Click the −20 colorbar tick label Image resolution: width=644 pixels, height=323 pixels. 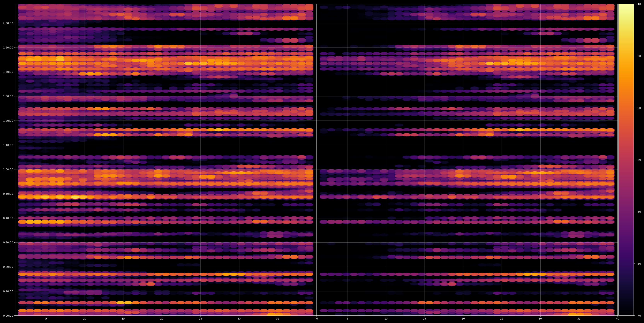point(638,56)
